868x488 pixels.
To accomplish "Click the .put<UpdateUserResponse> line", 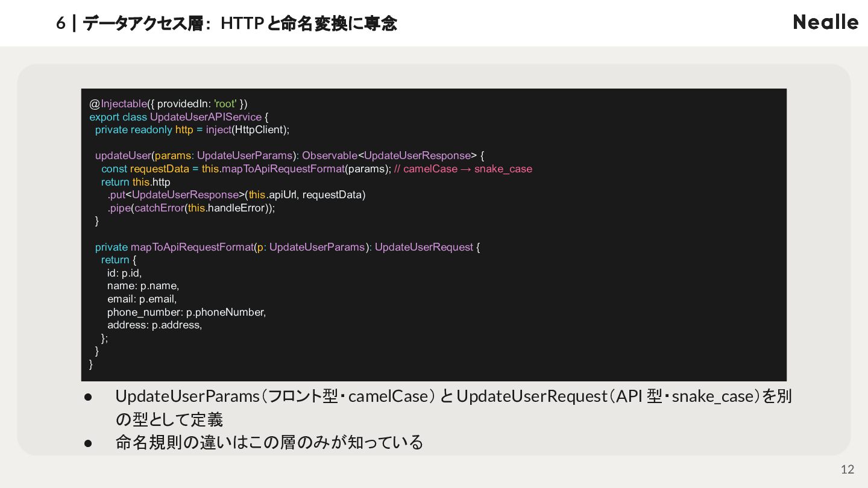I will pyautogui.click(x=236, y=195).
